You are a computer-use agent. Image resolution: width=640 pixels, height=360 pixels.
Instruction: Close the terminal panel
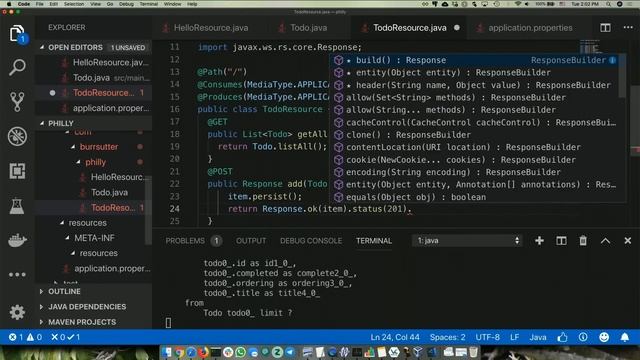[628, 241]
